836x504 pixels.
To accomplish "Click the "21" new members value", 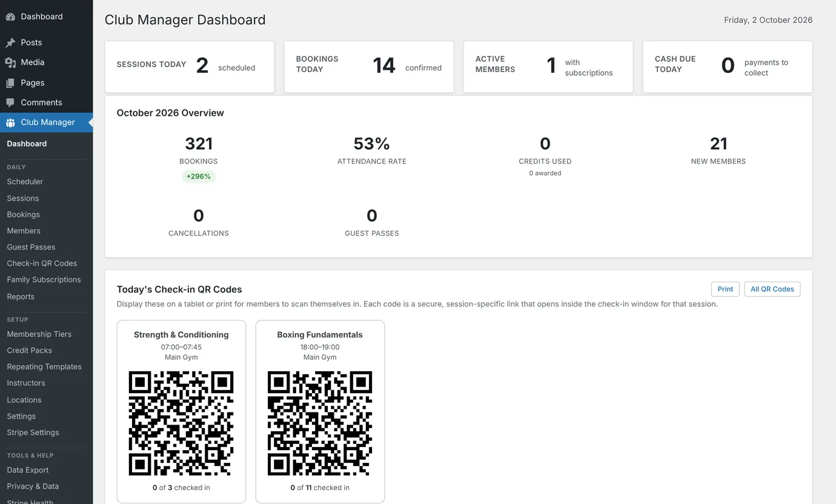I will pos(718,144).
